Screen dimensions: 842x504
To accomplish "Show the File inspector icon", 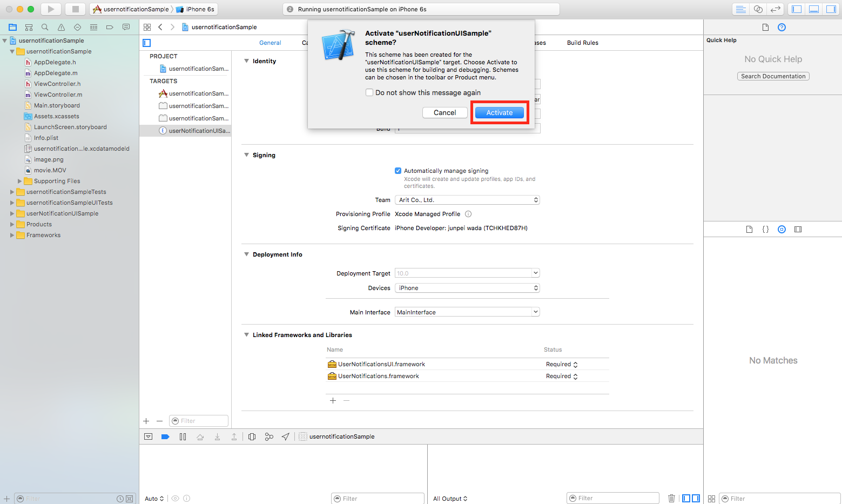I will tap(765, 28).
